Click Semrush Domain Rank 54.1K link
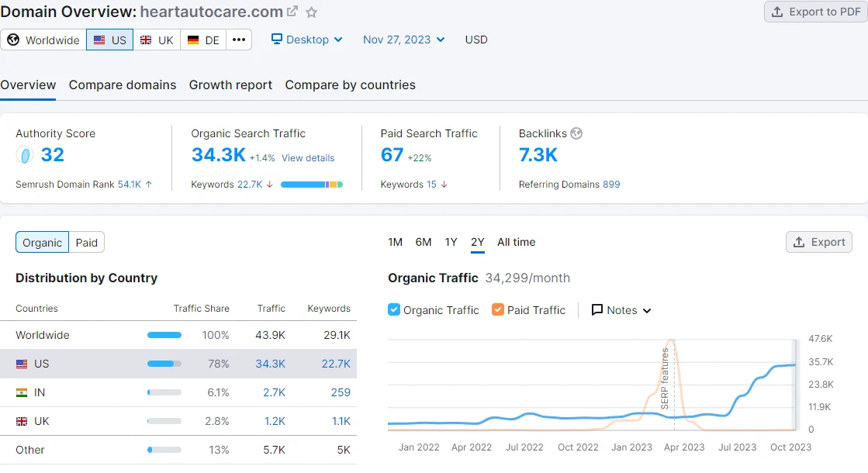This screenshot has width=868, height=473. (129, 185)
